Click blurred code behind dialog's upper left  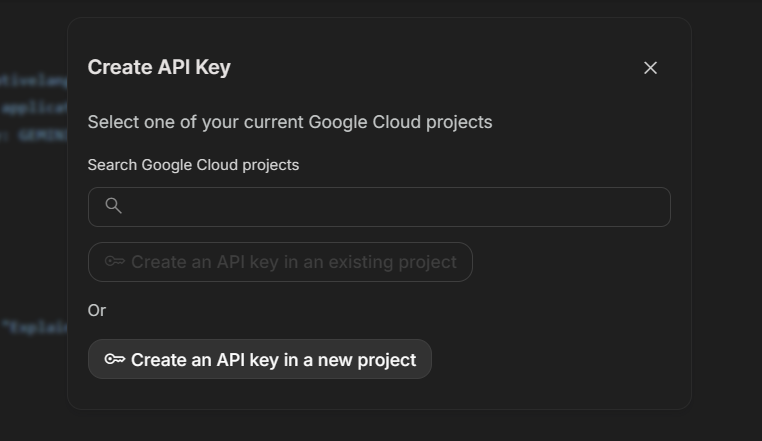point(33,107)
